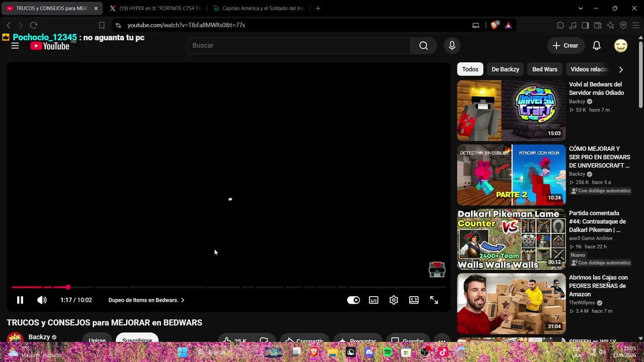Open 'Partida comentada #44' video title

(597, 221)
